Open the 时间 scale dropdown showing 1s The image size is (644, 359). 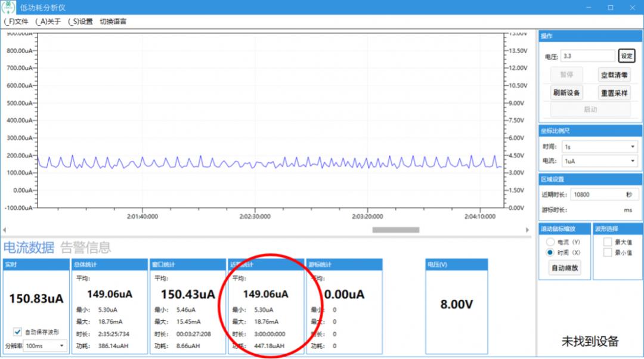coord(599,147)
